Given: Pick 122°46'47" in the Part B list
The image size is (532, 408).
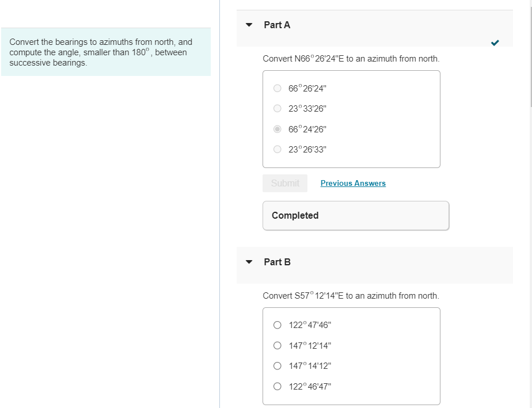Looking at the screenshot, I should (x=277, y=386).
